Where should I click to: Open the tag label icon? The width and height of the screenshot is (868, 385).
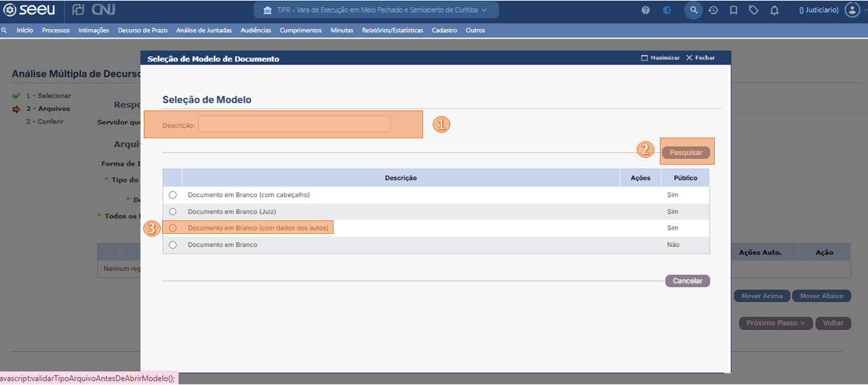[x=753, y=10]
